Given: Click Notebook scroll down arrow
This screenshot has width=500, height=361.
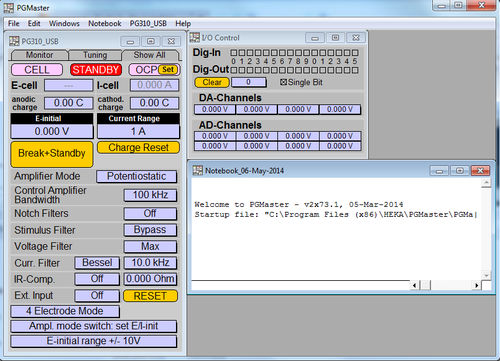Looking at the screenshot, I should click(x=486, y=276).
